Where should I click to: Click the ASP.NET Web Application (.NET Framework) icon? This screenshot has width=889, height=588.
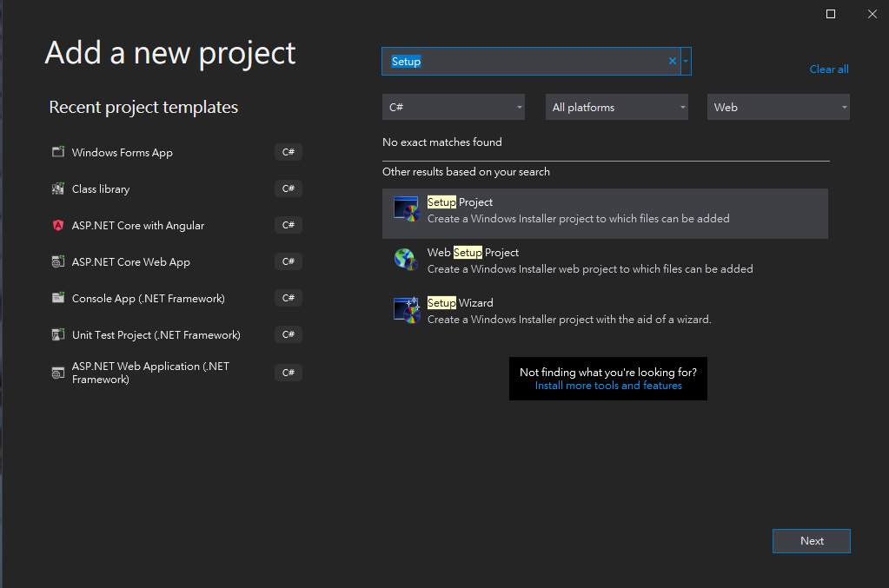pos(58,373)
